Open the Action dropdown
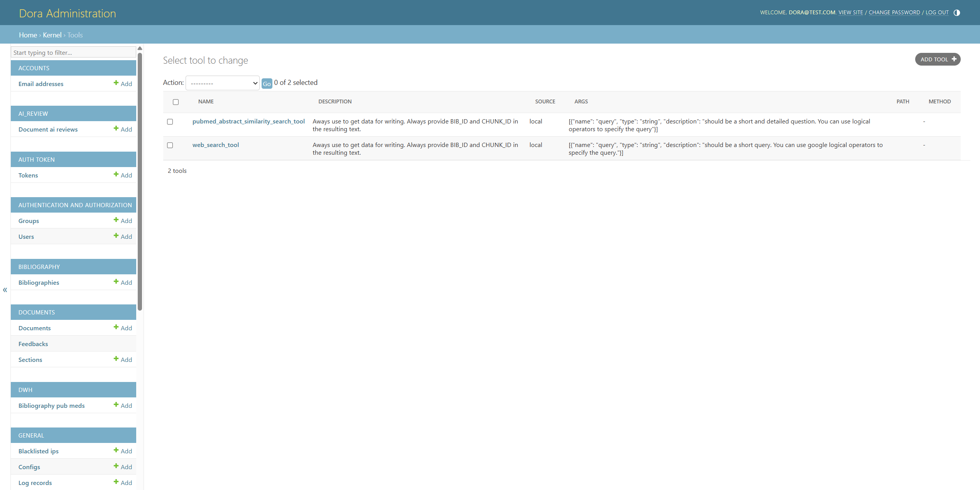 tap(222, 83)
